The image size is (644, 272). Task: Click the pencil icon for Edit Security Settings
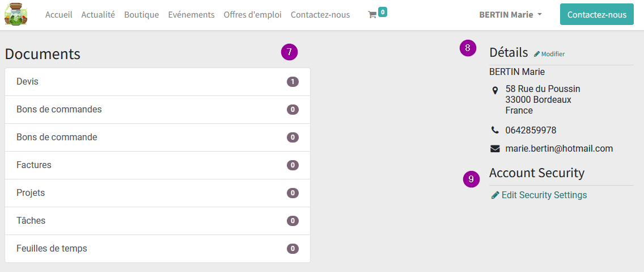(x=495, y=195)
